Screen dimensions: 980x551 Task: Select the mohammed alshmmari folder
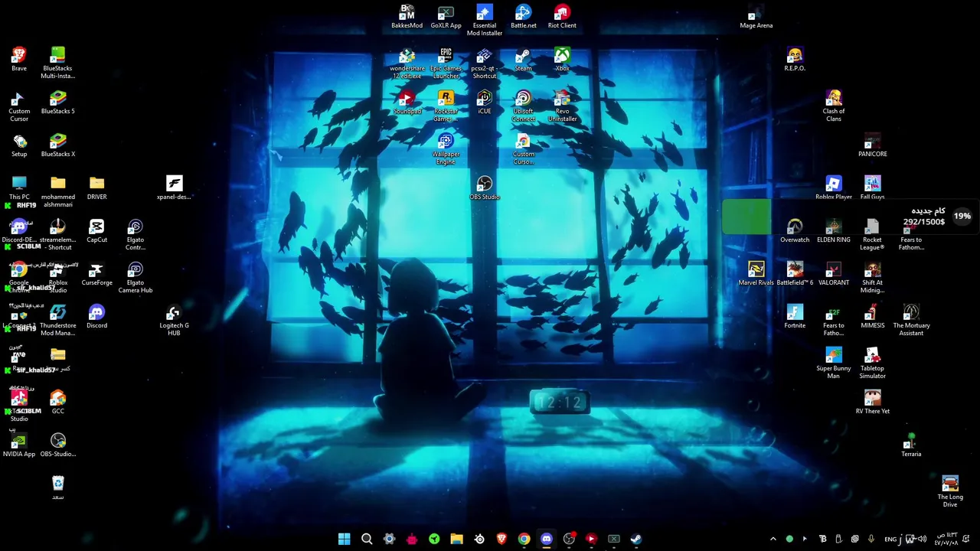57,192
